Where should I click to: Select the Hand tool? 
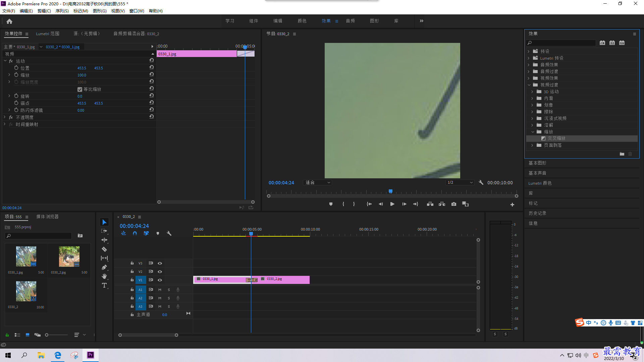tap(104, 276)
